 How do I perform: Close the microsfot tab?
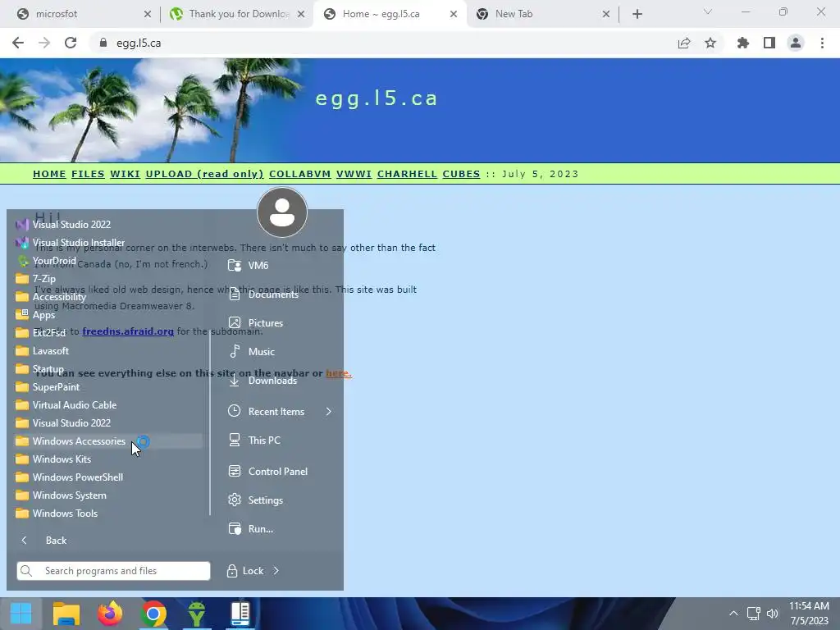(148, 14)
